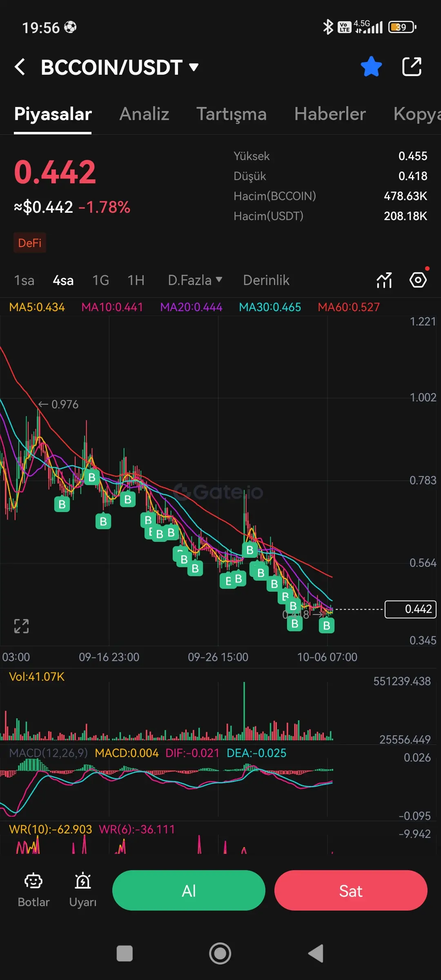
Task: Tap the share icon
Action: [412, 67]
